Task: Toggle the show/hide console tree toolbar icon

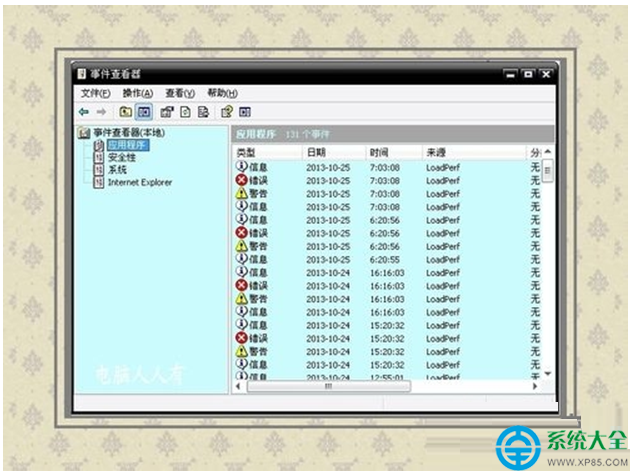Action: pos(144,112)
